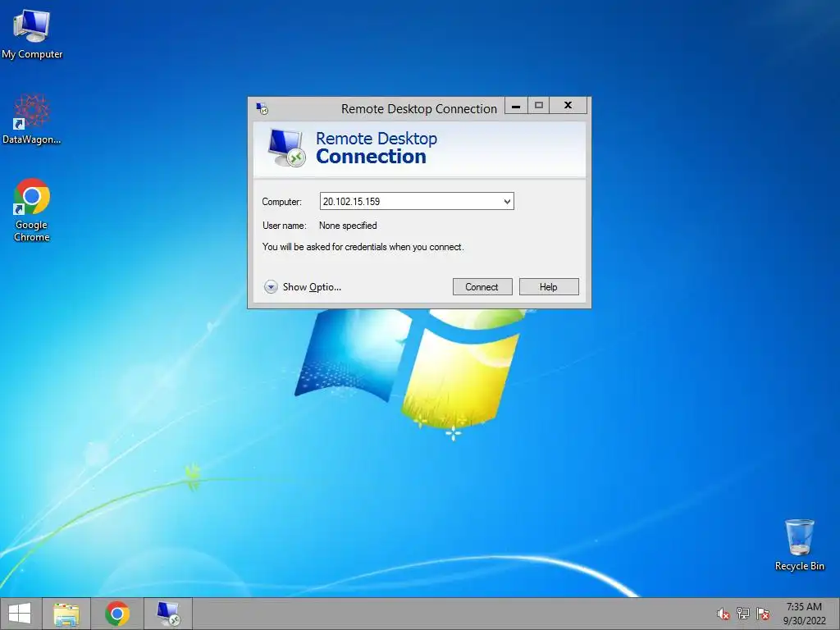Open Chrome from the taskbar
The image size is (840, 630).
117,614
